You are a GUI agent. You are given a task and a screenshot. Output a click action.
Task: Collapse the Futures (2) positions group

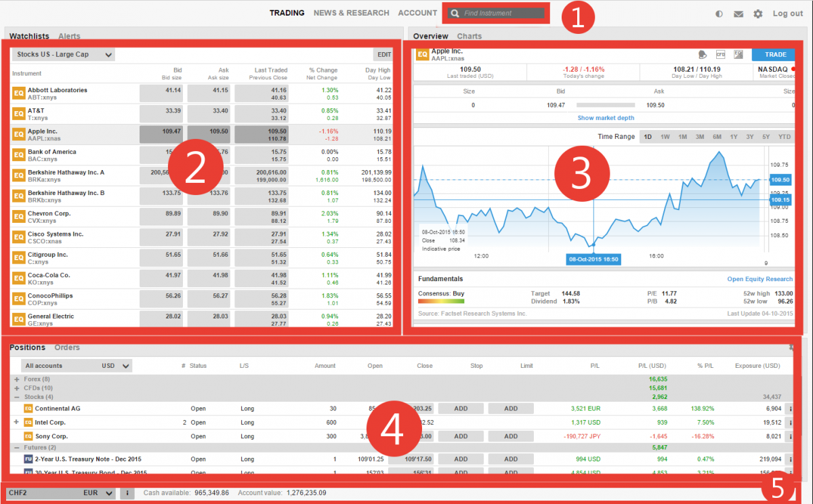click(17, 448)
